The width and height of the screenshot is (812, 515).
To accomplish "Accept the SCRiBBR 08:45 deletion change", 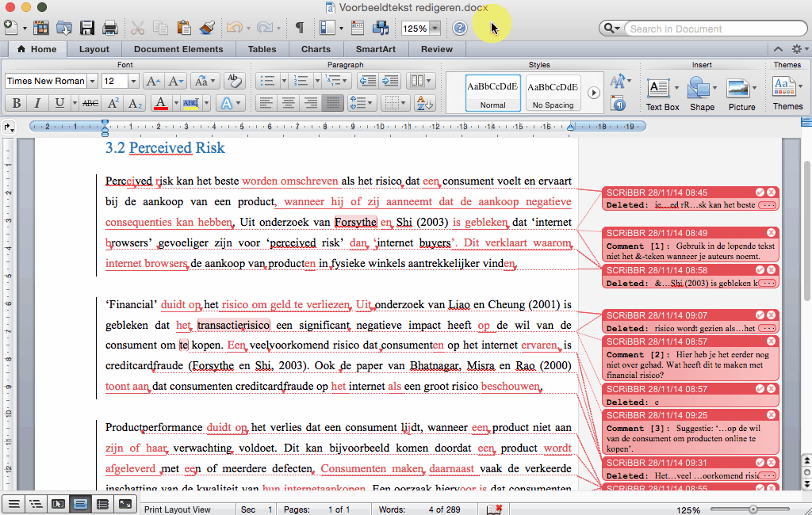I will (760, 193).
